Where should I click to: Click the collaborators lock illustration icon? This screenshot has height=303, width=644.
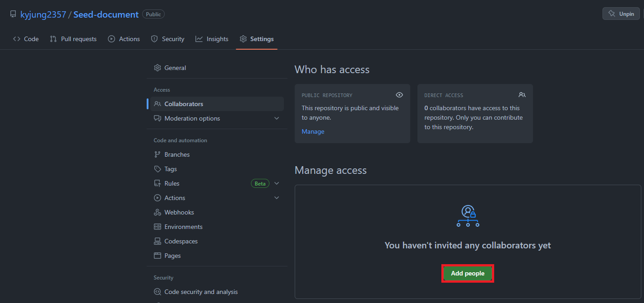[468, 216]
